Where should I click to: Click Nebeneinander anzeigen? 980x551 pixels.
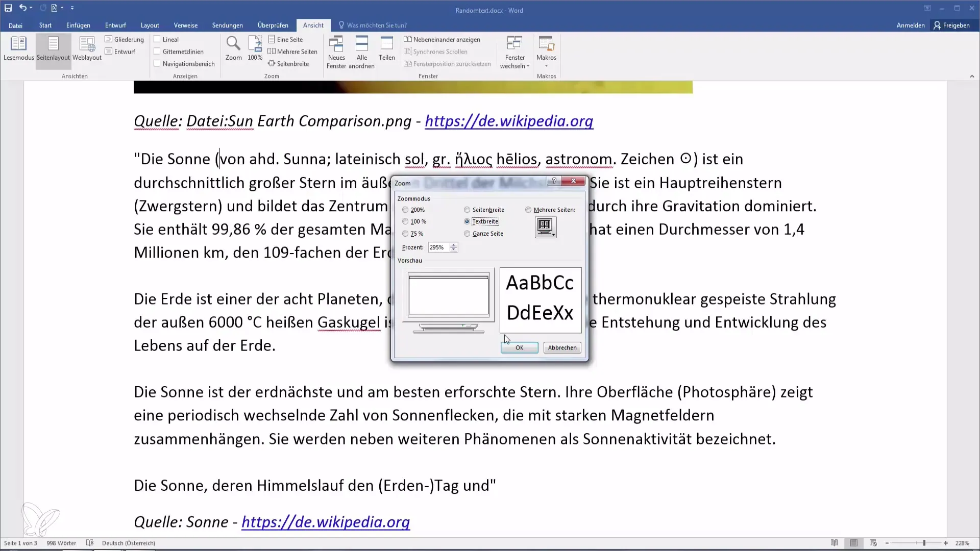coord(442,39)
